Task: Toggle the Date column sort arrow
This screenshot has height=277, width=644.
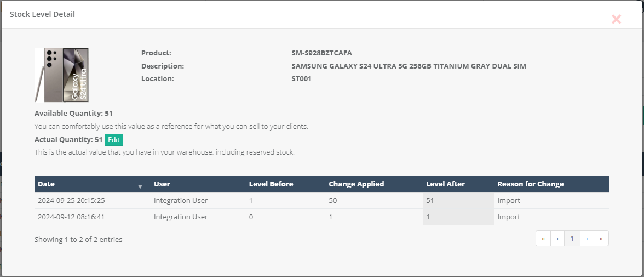Action: (x=140, y=185)
